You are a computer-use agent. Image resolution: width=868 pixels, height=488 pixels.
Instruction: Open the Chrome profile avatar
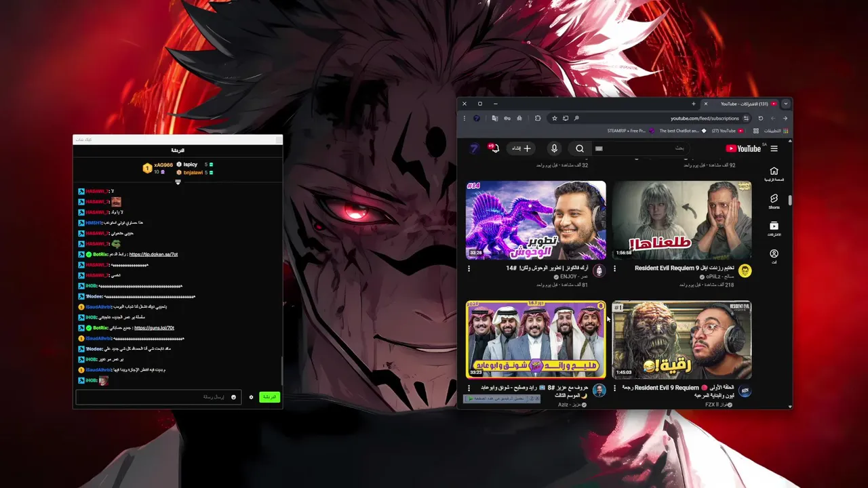pos(477,118)
